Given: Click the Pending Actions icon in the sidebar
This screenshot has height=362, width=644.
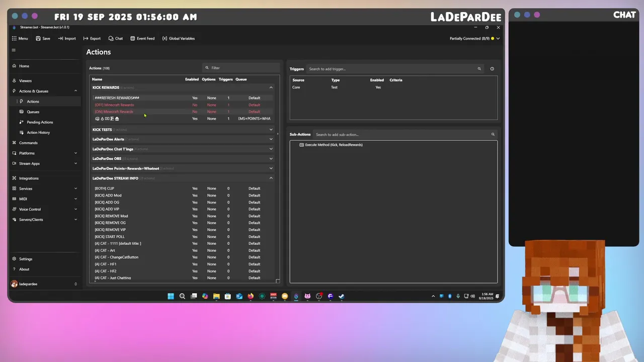Looking at the screenshot, I should coord(22,122).
